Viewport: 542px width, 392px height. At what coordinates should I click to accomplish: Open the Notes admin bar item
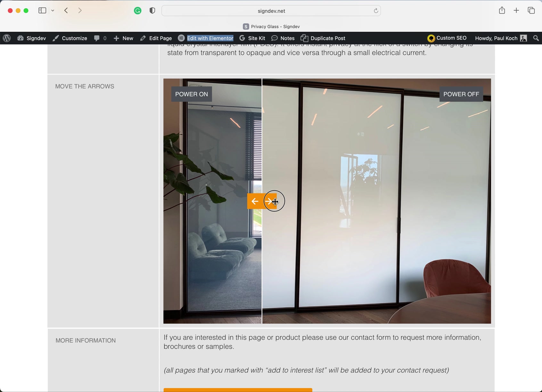[x=283, y=38]
